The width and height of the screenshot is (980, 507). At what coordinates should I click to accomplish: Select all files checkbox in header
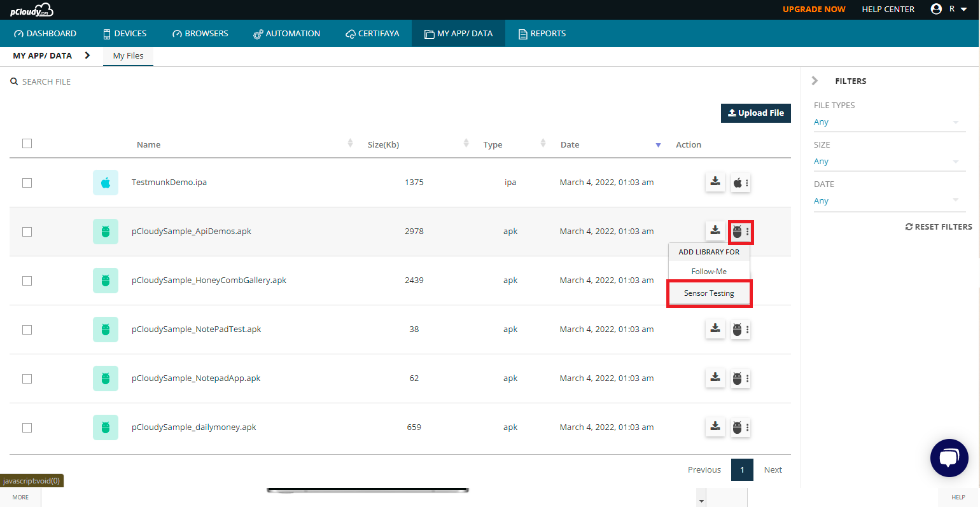pos(27,143)
